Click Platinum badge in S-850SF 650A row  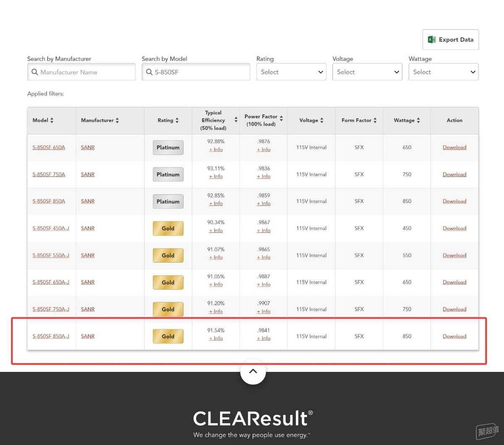(168, 147)
